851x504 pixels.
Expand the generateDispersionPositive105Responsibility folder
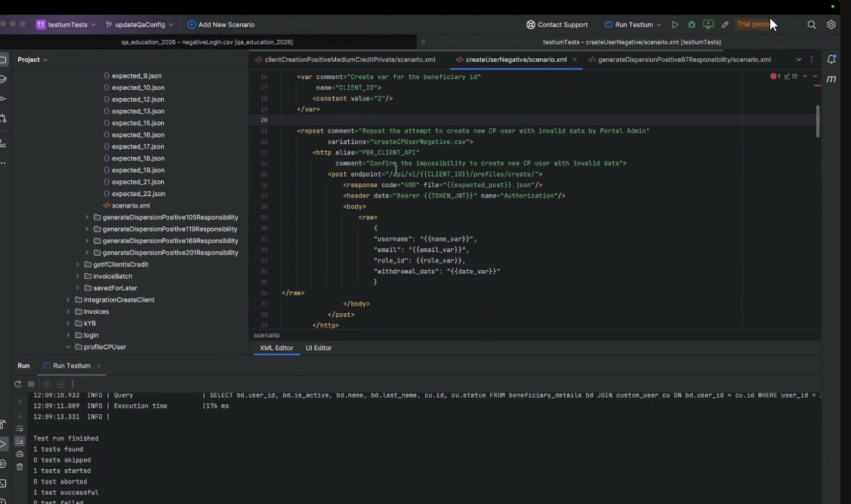[87, 217]
